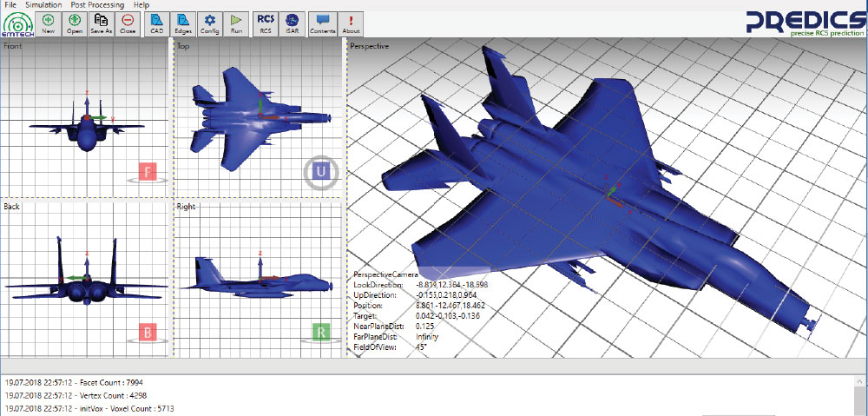Start simulation with the Run icon
The height and width of the screenshot is (416, 868).
tap(236, 22)
